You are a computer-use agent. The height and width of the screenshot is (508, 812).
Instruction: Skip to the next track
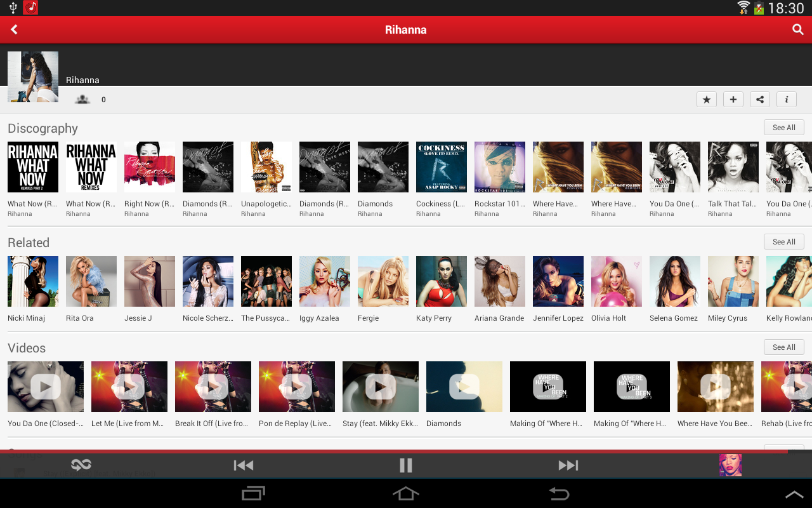tap(568, 465)
